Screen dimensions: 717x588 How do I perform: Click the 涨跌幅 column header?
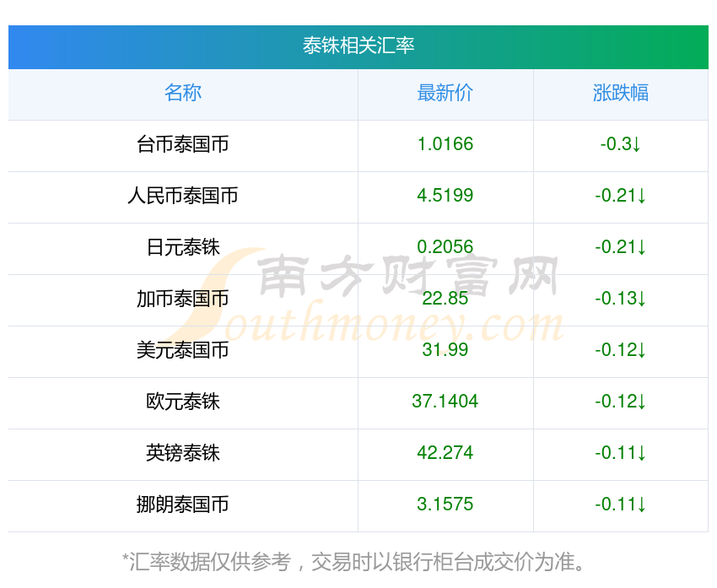(x=621, y=93)
